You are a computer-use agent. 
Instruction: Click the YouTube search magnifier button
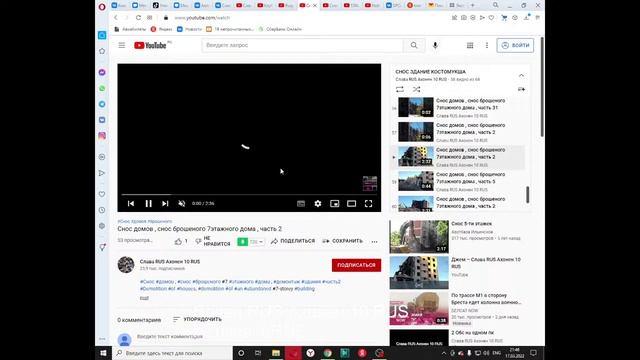click(414, 45)
